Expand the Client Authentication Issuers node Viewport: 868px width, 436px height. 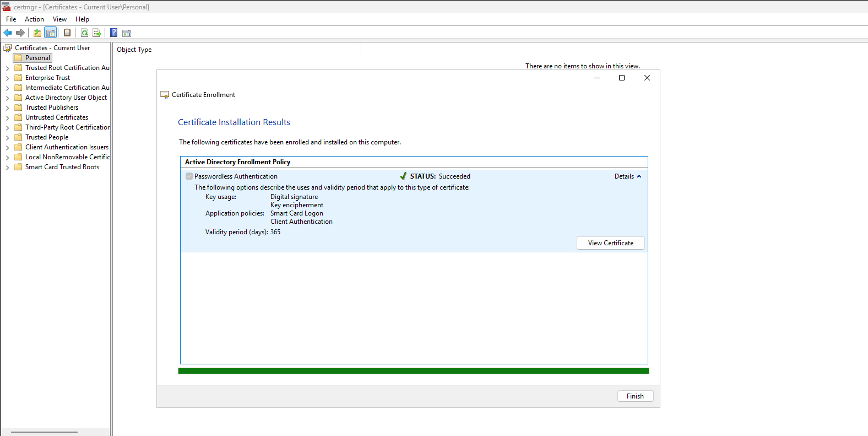pos(7,148)
